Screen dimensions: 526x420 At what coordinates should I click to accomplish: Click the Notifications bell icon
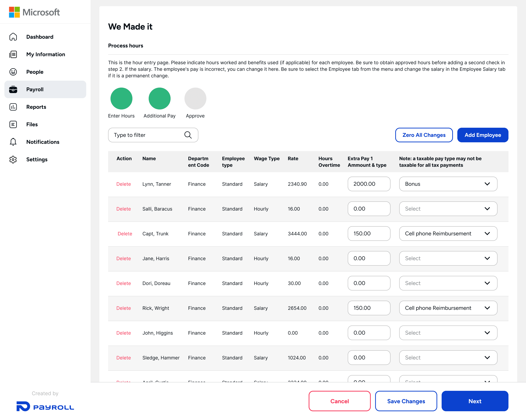coord(13,142)
